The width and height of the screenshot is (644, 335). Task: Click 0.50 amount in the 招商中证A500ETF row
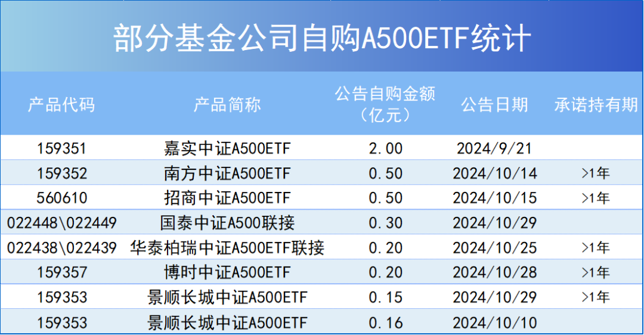point(385,198)
